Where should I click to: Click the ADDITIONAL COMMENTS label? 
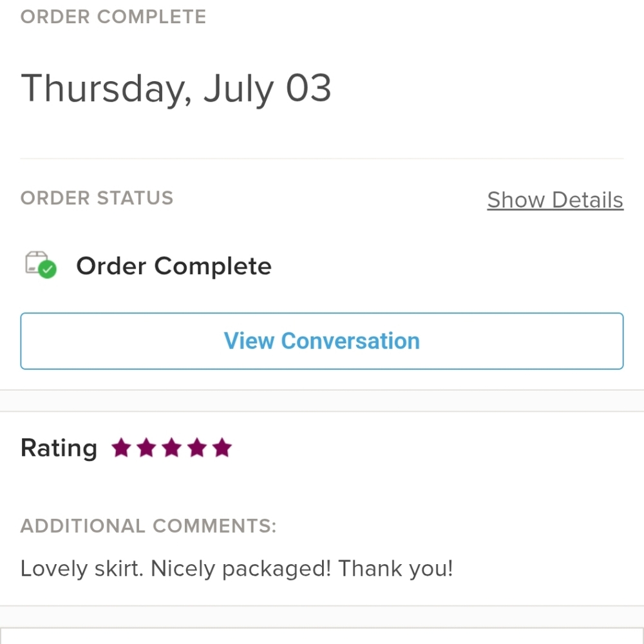pos(148,526)
